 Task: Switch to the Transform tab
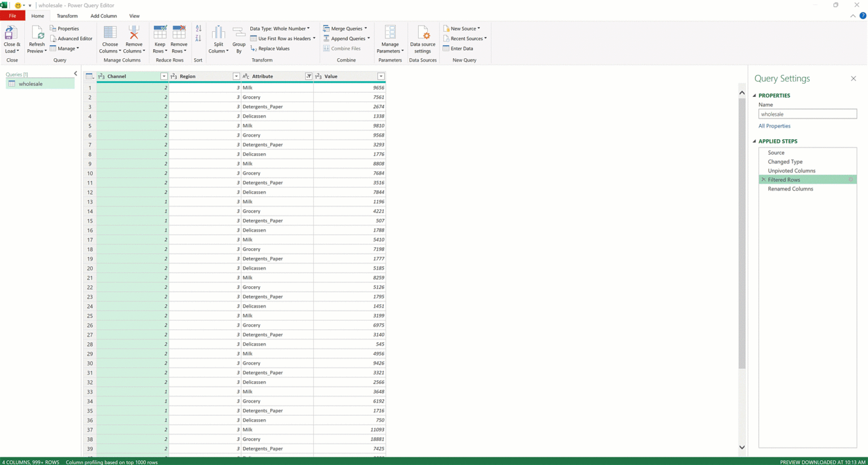click(67, 16)
